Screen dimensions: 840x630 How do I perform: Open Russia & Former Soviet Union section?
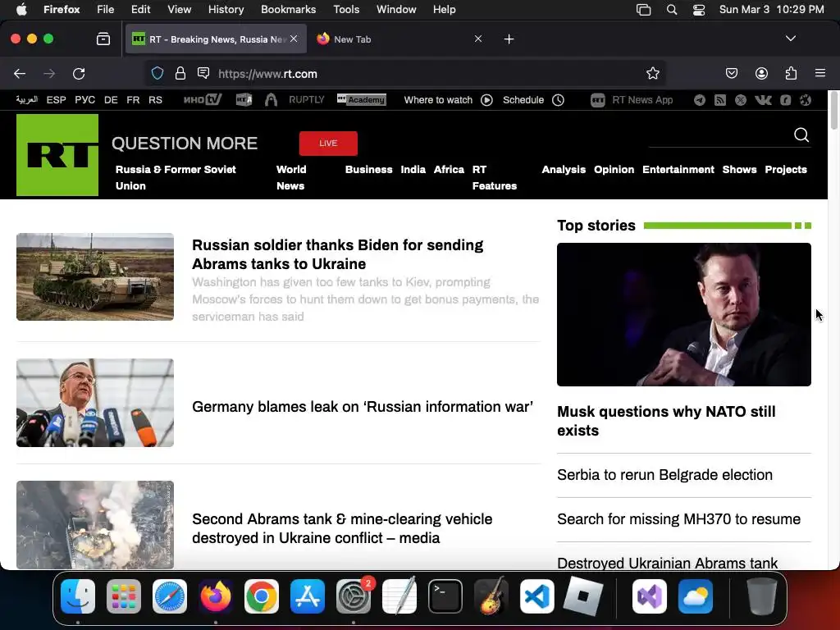[x=176, y=177]
